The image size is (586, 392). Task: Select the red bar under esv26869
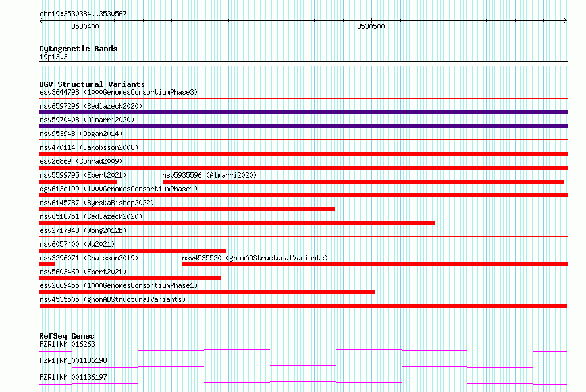click(303, 168)
